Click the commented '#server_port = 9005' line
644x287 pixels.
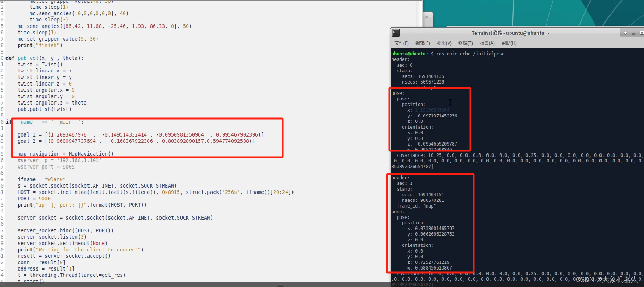tap(46, 167)
